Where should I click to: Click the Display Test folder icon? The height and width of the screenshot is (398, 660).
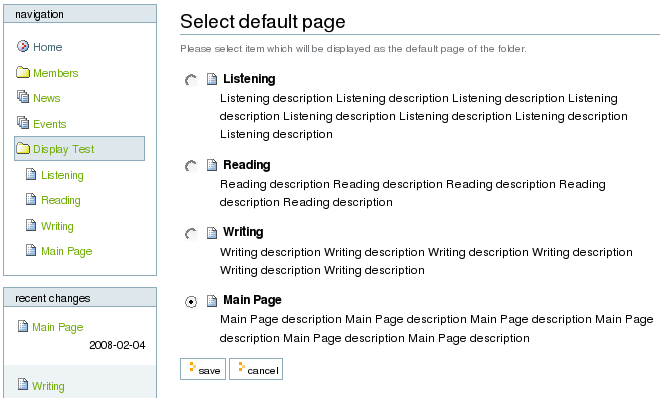23,149
